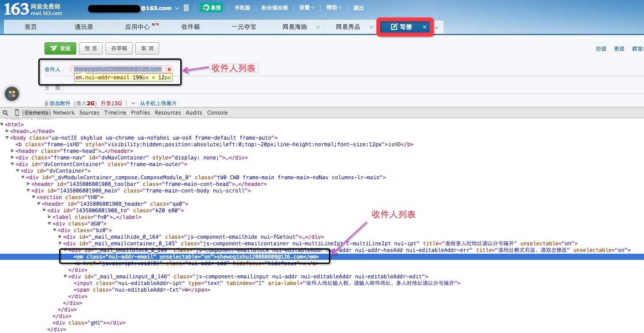The width and height of the screenshot is (644, 333).
Task: Open the account dropdown arrow beside @163.com
Action: click(x=177, y=8)
